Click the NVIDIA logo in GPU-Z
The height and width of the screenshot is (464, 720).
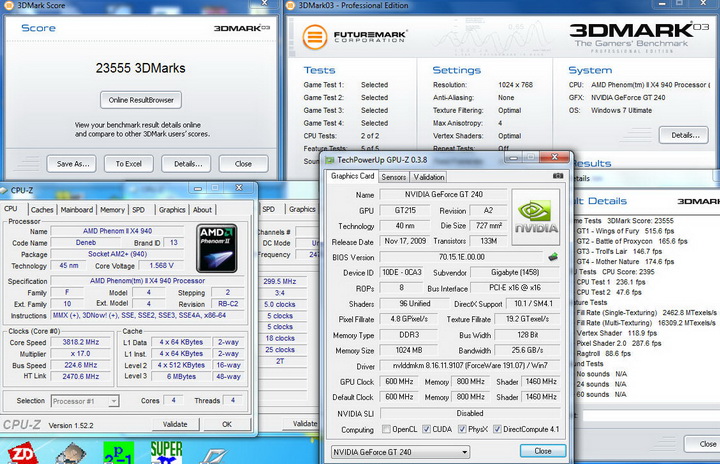535,217
